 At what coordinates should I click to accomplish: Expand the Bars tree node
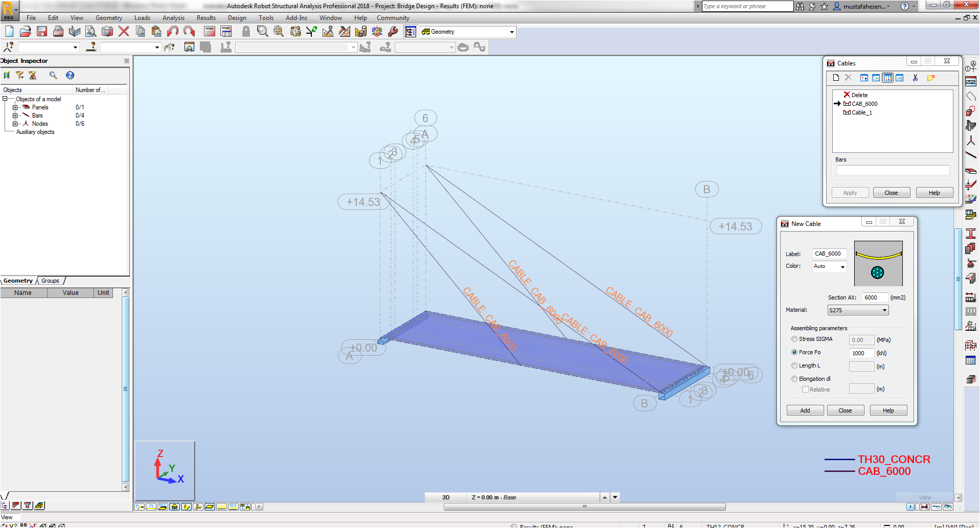click(15, 116)
